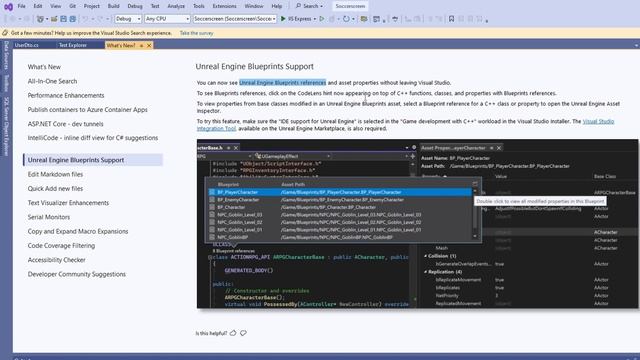Open the Tools menu
Screen dimensions: 640x360
pyautogui.click(x=198, y=6)
